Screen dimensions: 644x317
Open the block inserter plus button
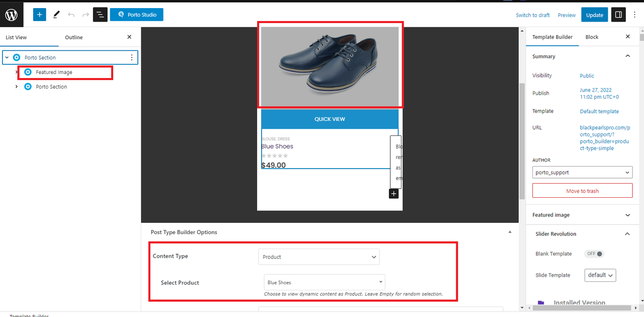[x=40, y=15]
